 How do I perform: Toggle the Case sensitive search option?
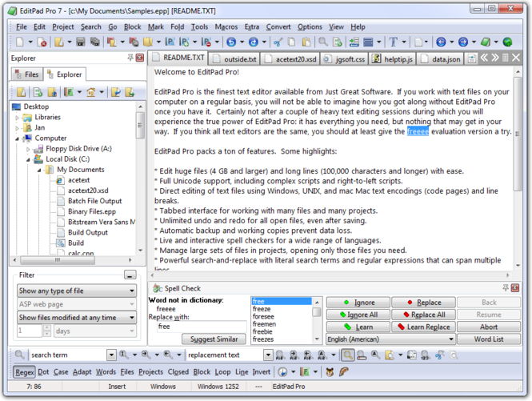click(x=61, y=372)
